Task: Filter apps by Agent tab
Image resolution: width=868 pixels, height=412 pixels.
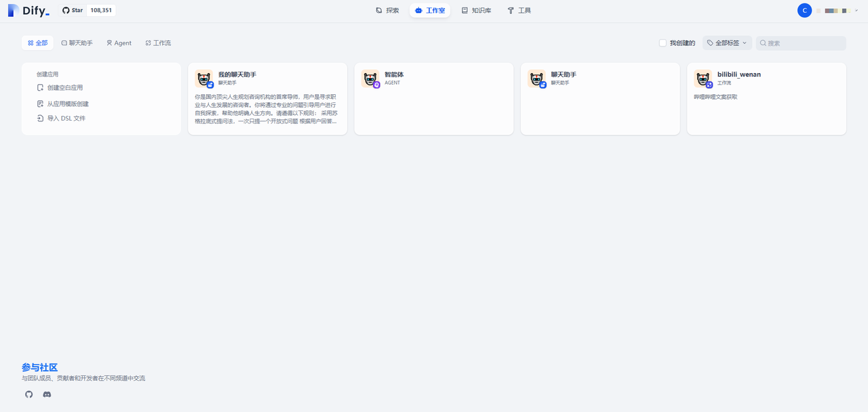Action: (x=119, y=43)
